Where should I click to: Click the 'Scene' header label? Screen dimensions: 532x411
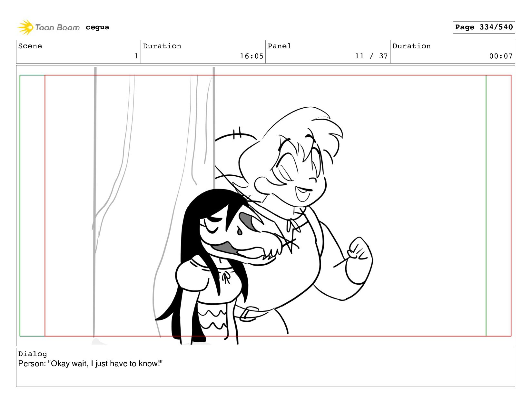coord(30,46)
